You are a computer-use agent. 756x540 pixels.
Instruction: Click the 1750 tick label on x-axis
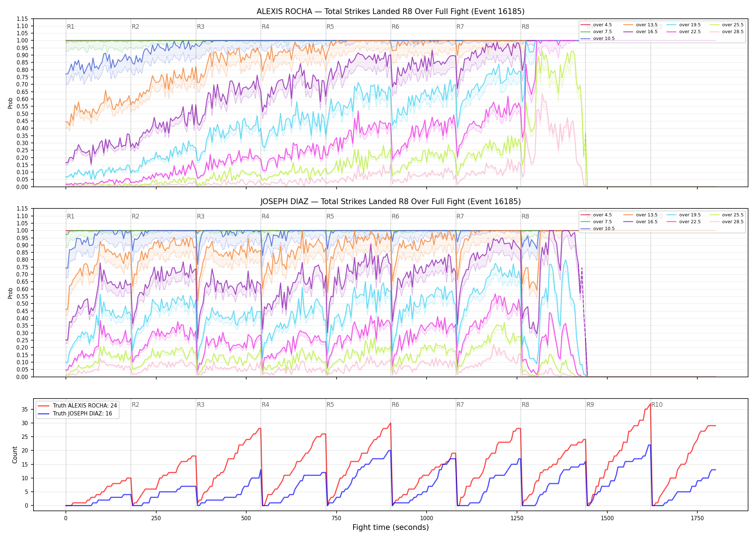tap(697, 518)
